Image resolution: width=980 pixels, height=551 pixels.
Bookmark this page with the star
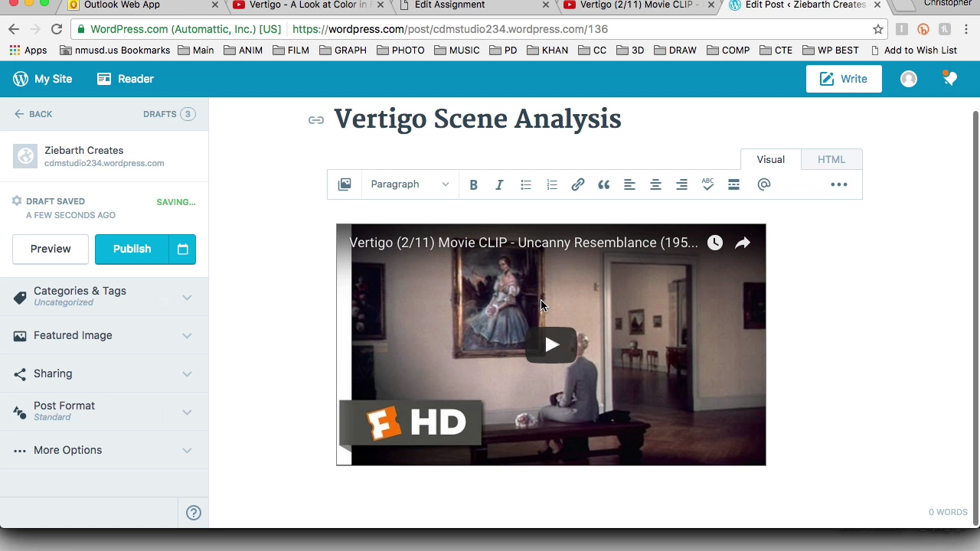point(878,29)
